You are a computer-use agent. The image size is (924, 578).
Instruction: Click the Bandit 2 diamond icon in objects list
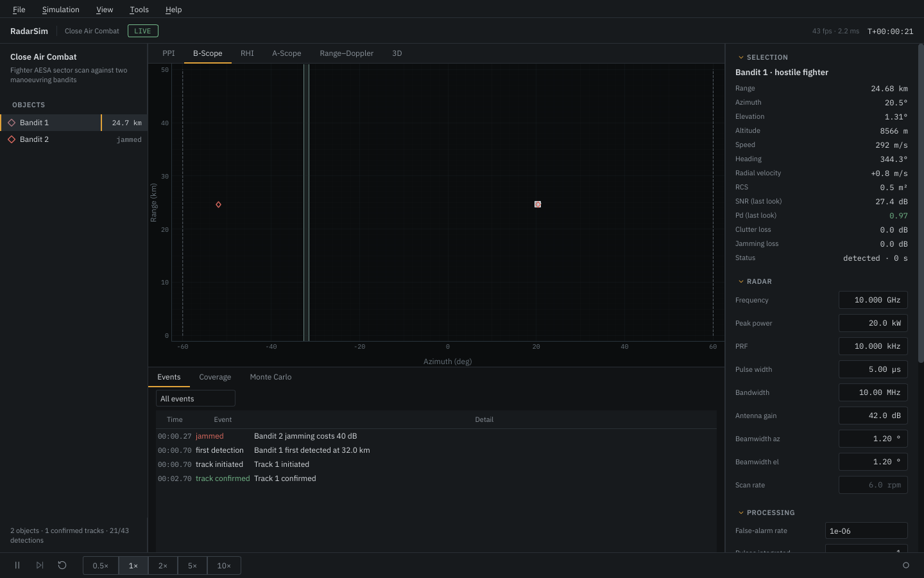pyautogui.click(x=12, y=139)
